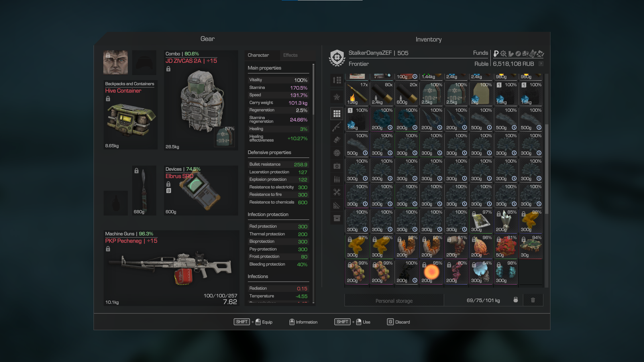This screenshot has width=644, height=362.
Task: Select the 2kg tan armor plate
Action: click(481, 94)
